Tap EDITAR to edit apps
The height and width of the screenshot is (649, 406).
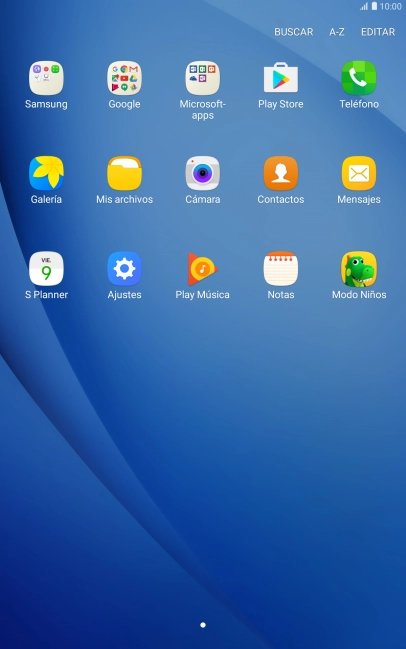click(378, 32)
